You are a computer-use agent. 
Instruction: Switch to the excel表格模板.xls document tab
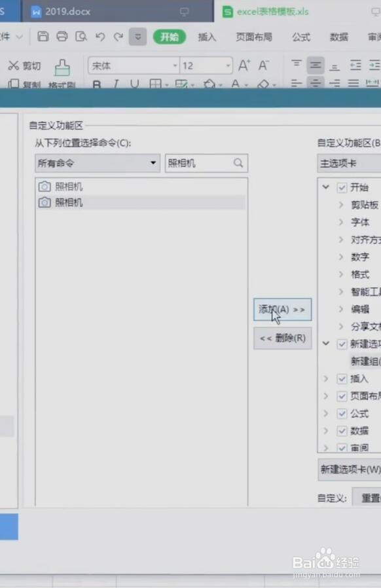(298, 11)
